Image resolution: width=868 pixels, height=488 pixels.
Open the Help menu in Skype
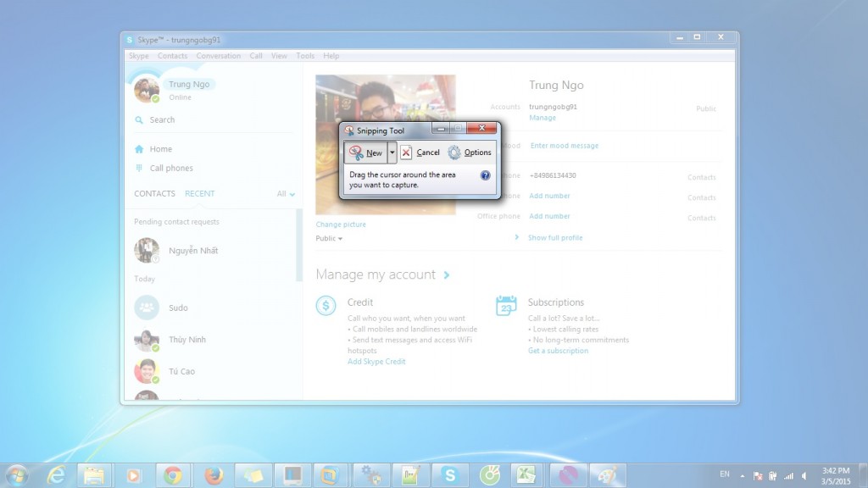coord(331,56)
